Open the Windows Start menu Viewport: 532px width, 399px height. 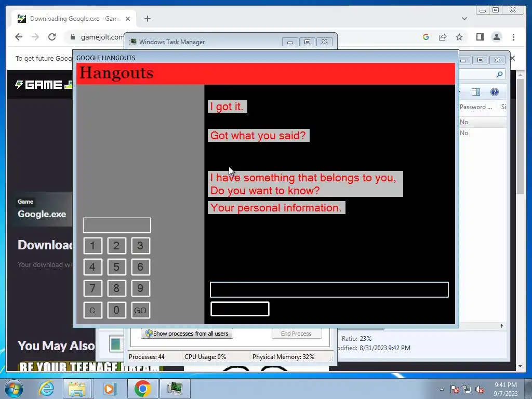click(x=14, y=389)
